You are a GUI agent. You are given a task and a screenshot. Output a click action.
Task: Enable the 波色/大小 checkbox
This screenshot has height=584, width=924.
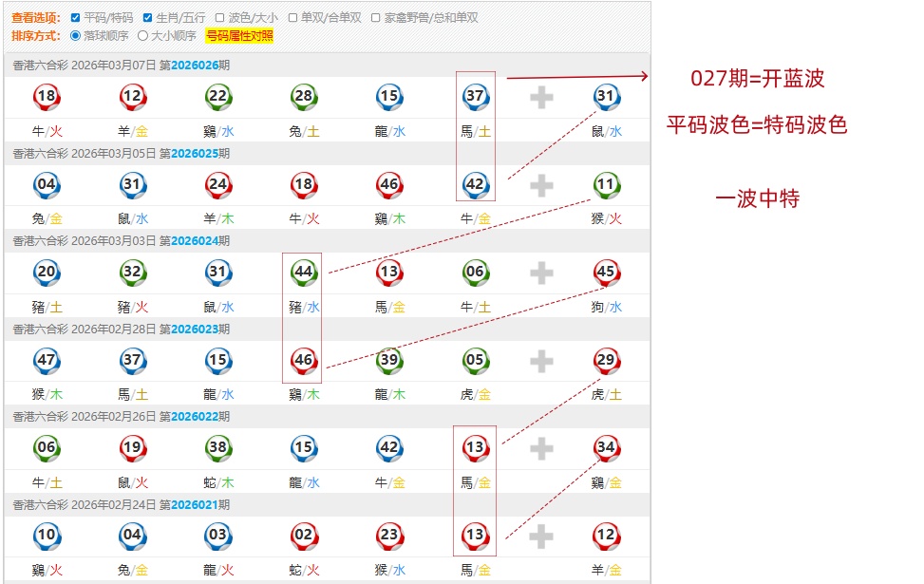pos(220,18)
